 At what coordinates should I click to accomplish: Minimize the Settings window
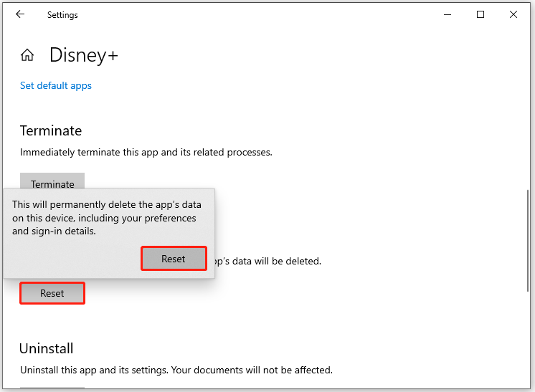click(x=448, y=14)
